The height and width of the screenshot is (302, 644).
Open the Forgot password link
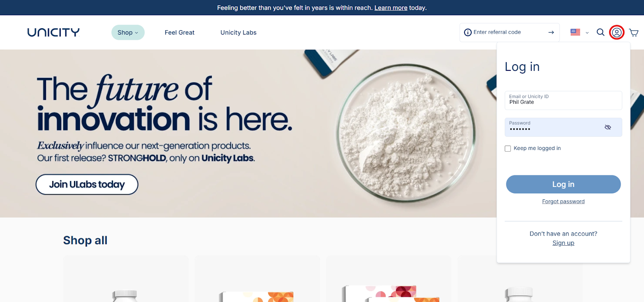pyautogui.click(x=563, y=201)
